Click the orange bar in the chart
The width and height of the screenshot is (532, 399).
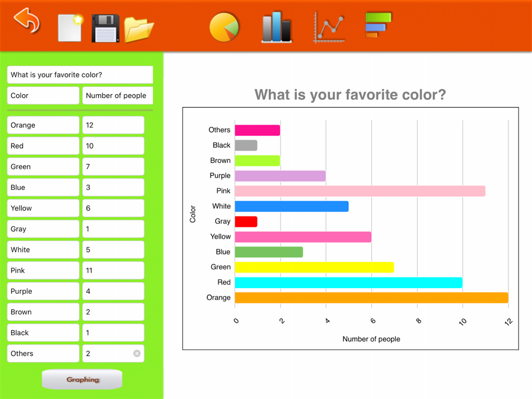(371, 298)
